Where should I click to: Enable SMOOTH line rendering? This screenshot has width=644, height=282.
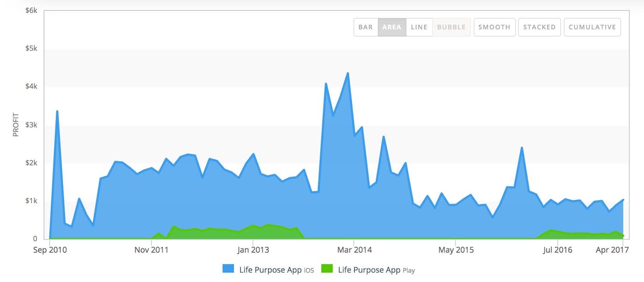[494, 27]
